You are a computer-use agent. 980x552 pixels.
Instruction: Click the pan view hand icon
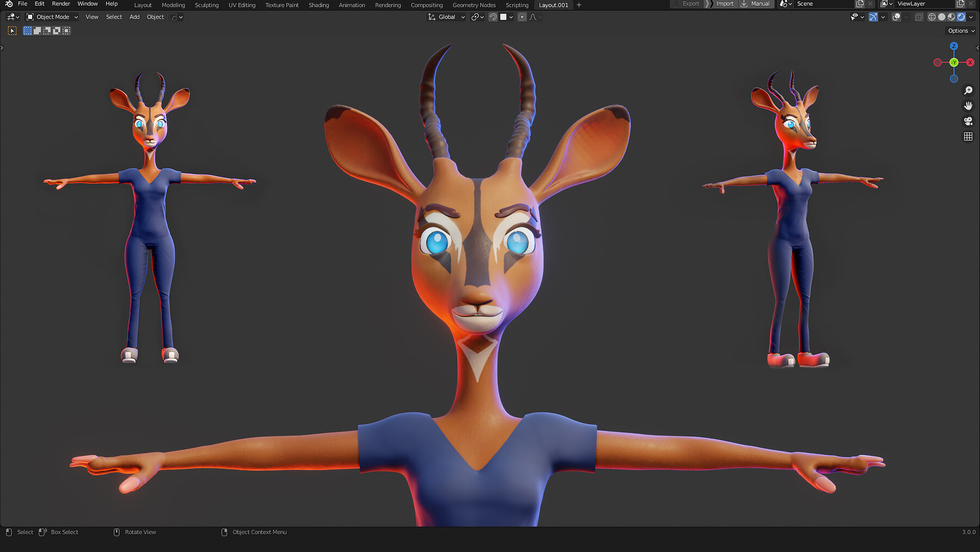point(968,106)
